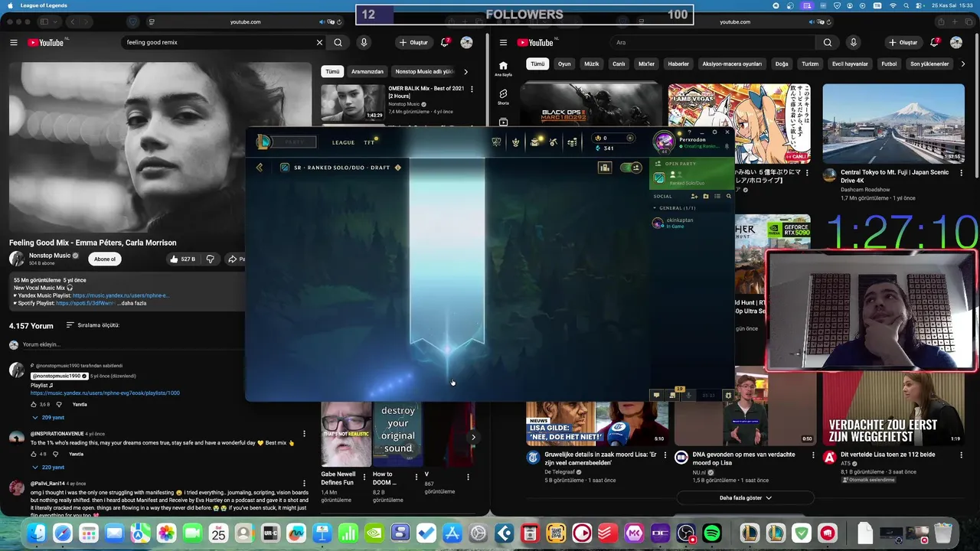This screenshot has height=551, width=980.
Task: Open the League client help question mark
Action: (x=690, y=132)
